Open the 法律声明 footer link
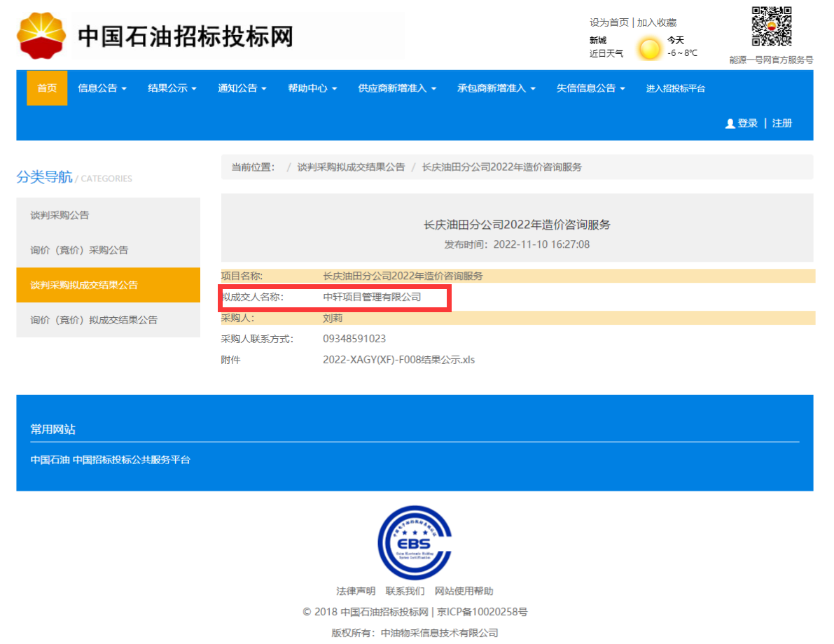 point(356,591)
